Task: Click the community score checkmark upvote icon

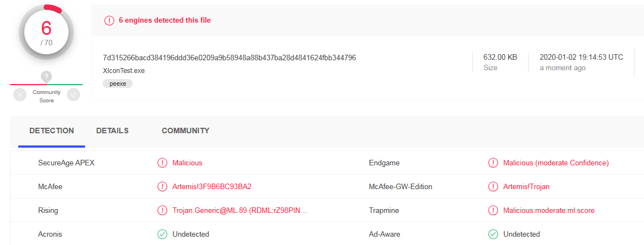Action: click(73, 95)
